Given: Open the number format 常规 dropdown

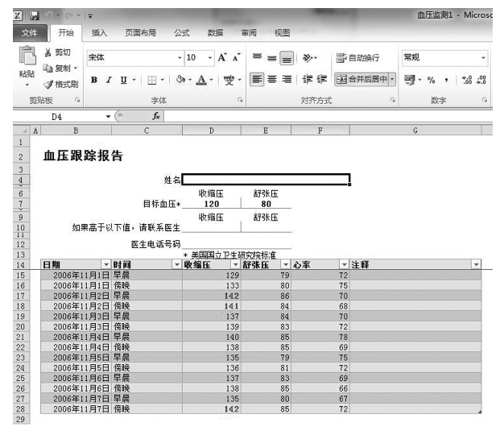Looking at the screenshot, I should (x=483, y=58).
